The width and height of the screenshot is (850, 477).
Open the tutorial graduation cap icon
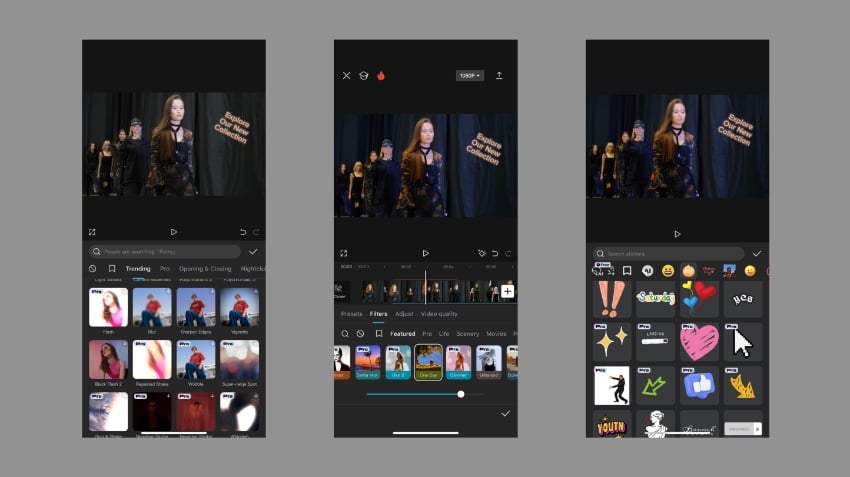click(x=364, y=75)
